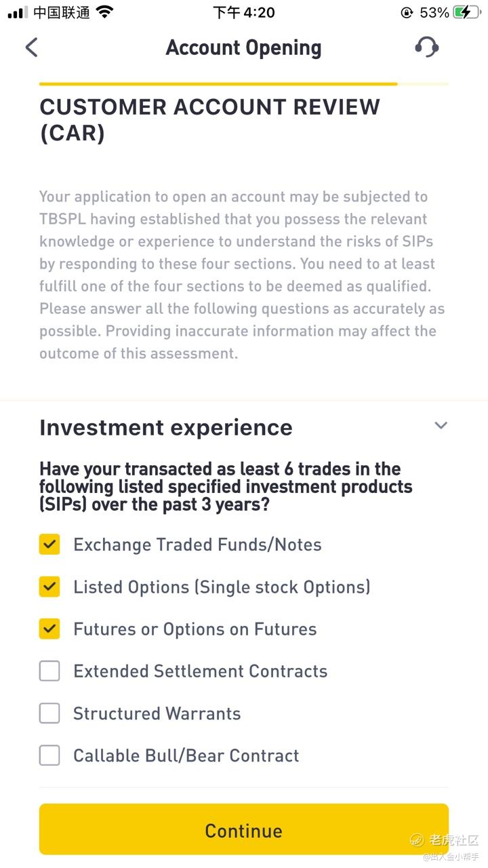The image size is (488, 868).
Task: Deselect Futures or Options on Futures
Action: (49, 629)
